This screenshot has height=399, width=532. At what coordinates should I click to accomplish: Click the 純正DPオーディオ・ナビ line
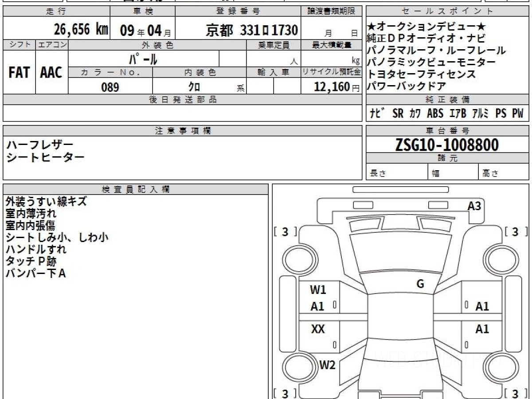pyautogui.click(x=426, y=38)
